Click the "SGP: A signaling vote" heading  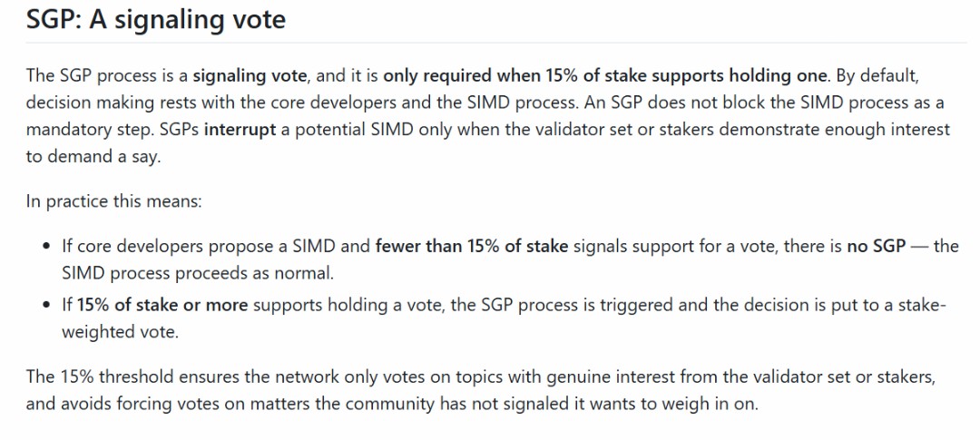156,19
